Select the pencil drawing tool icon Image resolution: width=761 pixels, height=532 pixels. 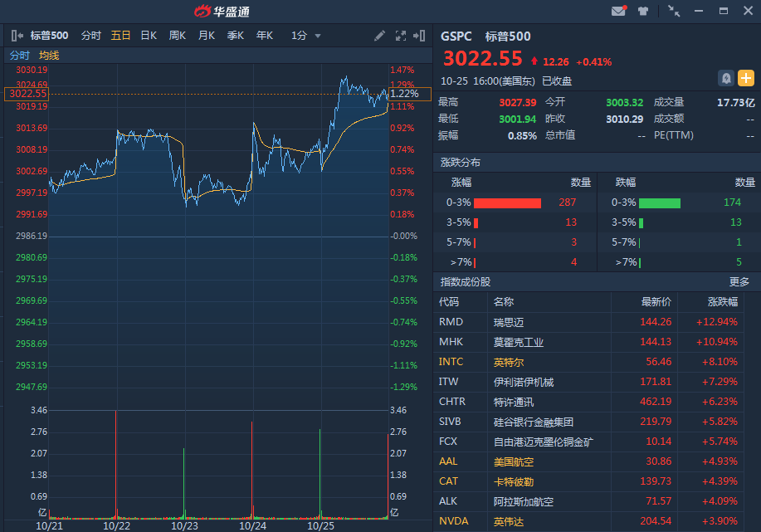(380, 36)
